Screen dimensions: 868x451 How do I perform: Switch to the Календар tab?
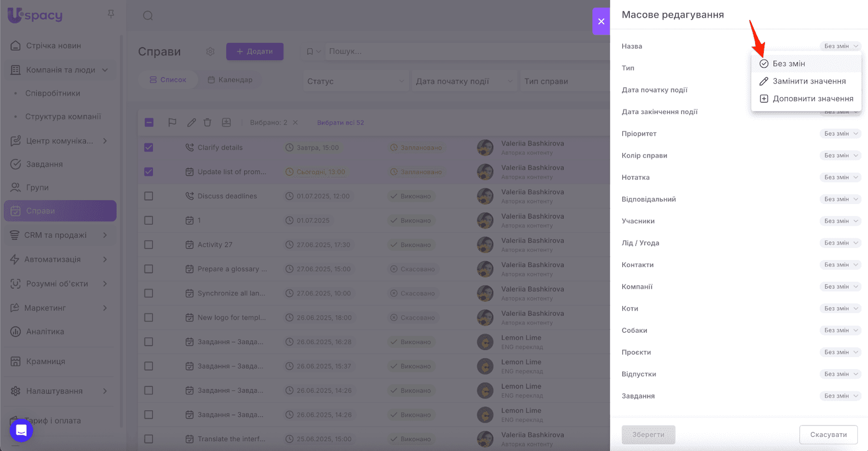tap(230, 80)
